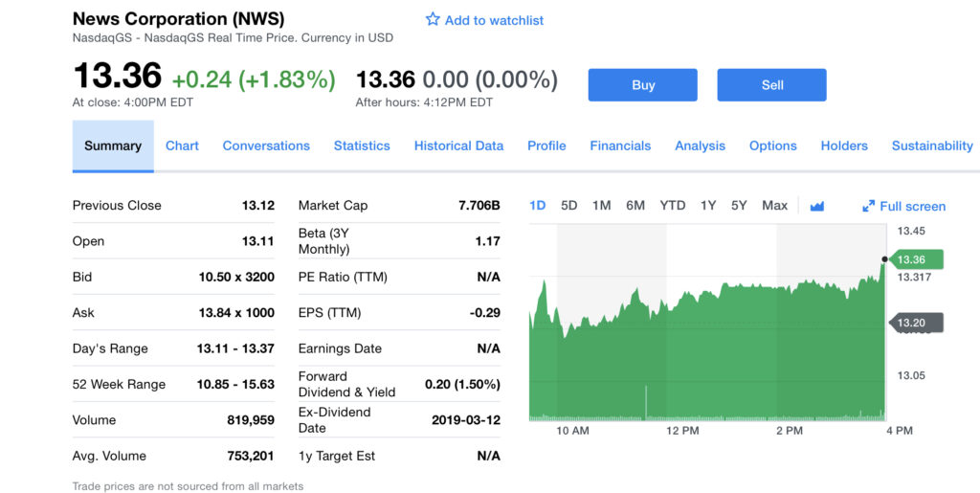View the Holders tab
The image size is (980, 493).
844,146
